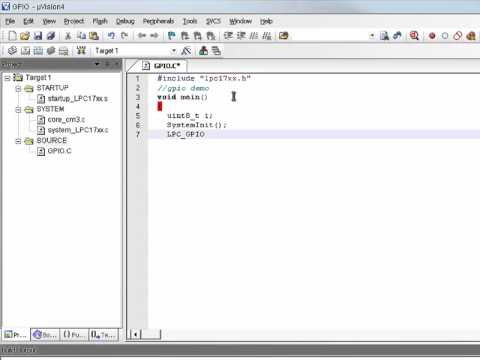The width and height of the screenshot is (480, 360).
Task: Click the Find icon beside the search box
Action: point(384,36)
